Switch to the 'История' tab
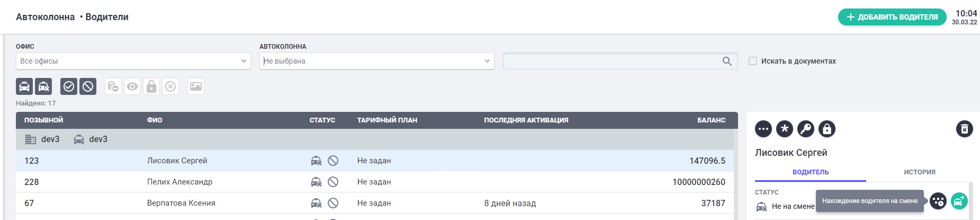 click(x=919, y=172)
